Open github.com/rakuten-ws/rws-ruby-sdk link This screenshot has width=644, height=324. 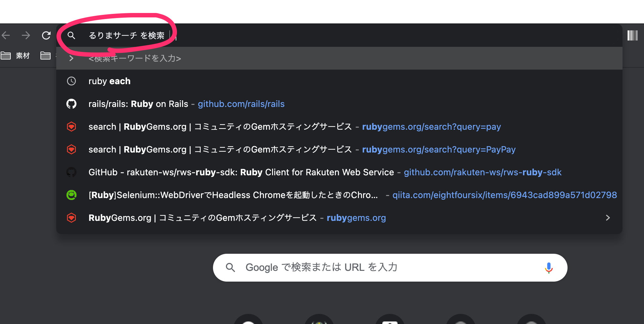(483, 172)
